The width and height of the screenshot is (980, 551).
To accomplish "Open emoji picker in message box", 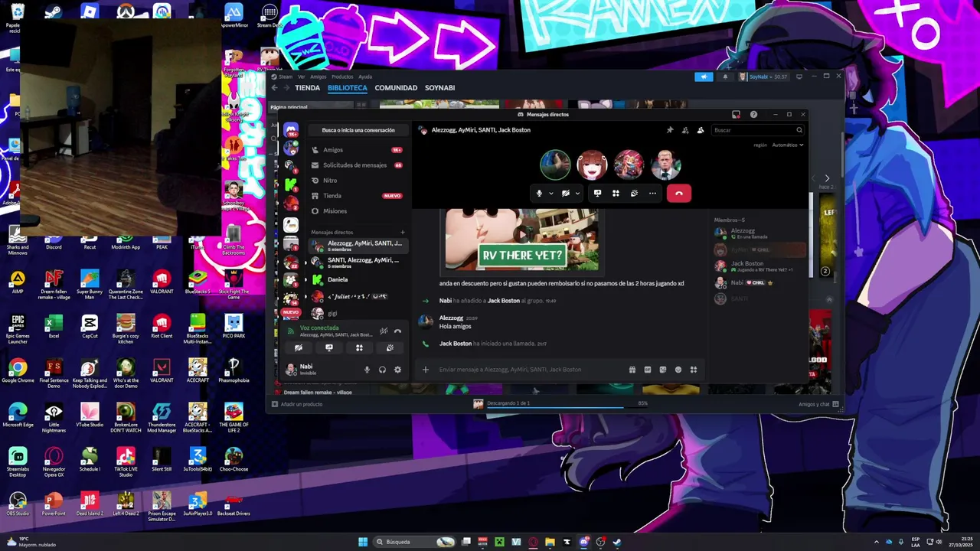I will pyautogui.click(x=678, y=370).
